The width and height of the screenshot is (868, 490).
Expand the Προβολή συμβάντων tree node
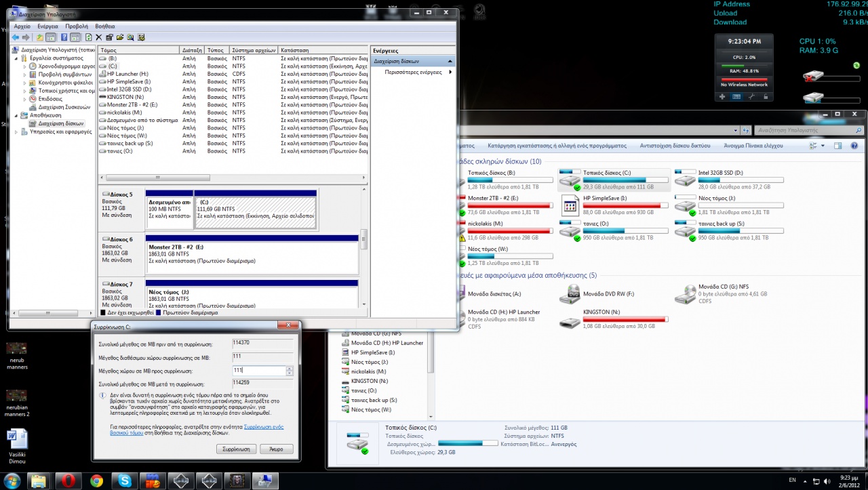click(24, 75)
